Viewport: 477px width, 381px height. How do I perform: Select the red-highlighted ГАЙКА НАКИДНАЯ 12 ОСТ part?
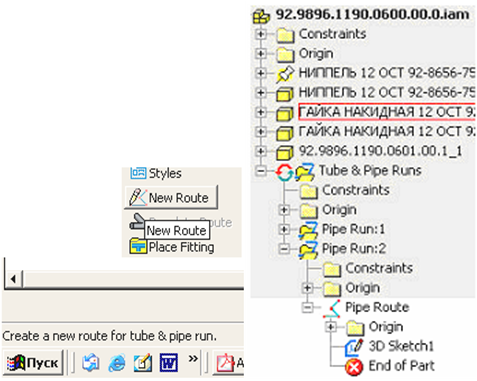pos(387,112)
